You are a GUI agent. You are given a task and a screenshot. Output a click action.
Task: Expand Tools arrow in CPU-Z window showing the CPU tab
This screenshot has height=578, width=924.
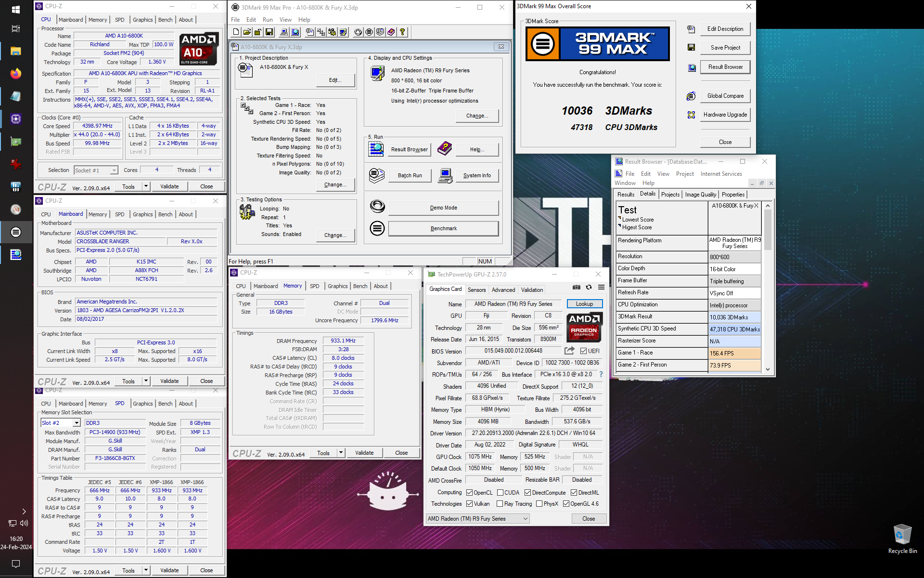146,186
